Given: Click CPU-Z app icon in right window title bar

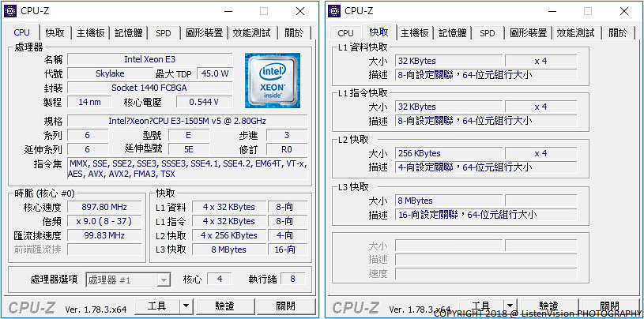Looking at the screenshot, I should (335, 11).
